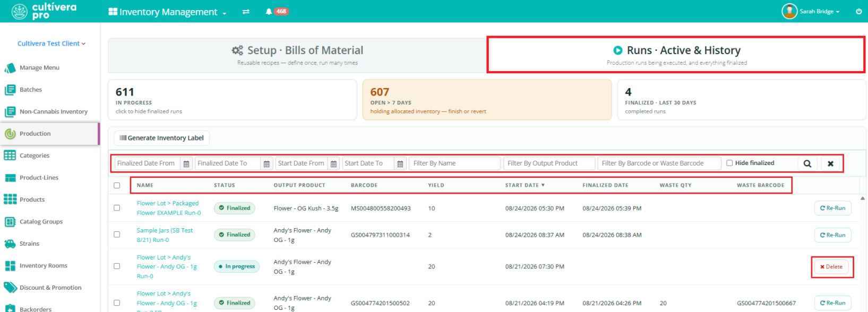Image resolution: width=868 pixels, height=312 pixels.
Task: Re-Run the Sample Jars (SB Test 8/21) run
Action: (x=832, y=235)
